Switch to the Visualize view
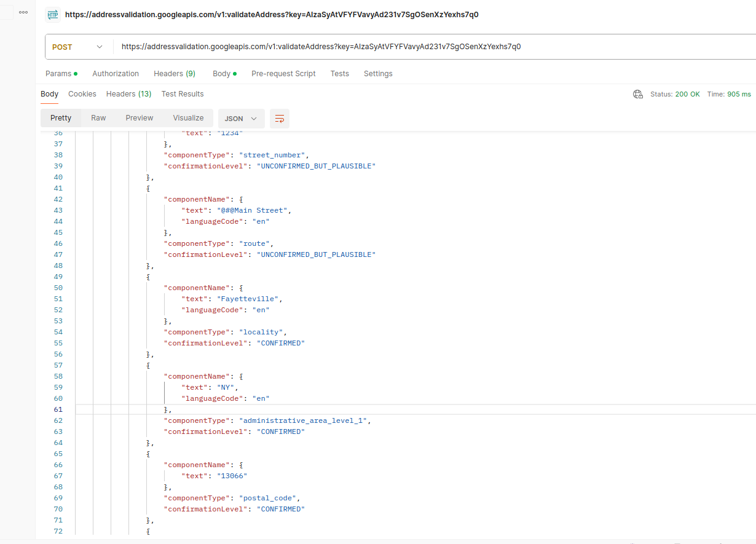 pyautogui.click(x=188, y=118)
